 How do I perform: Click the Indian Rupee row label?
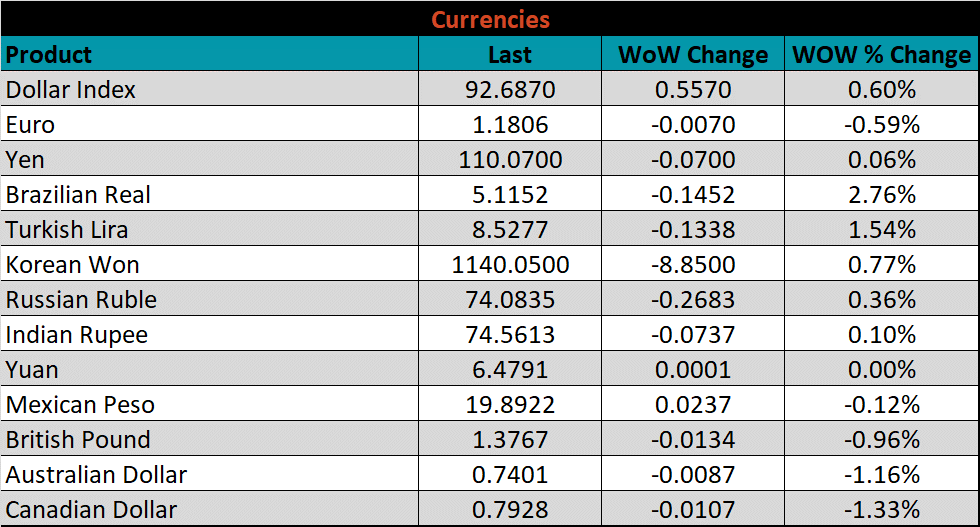coord(77,335)
